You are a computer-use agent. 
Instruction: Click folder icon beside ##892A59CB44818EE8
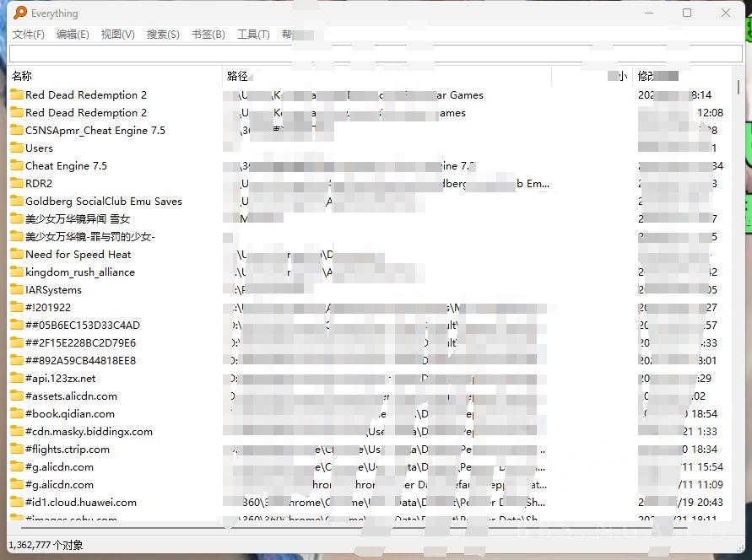click(x=17, y=360)
